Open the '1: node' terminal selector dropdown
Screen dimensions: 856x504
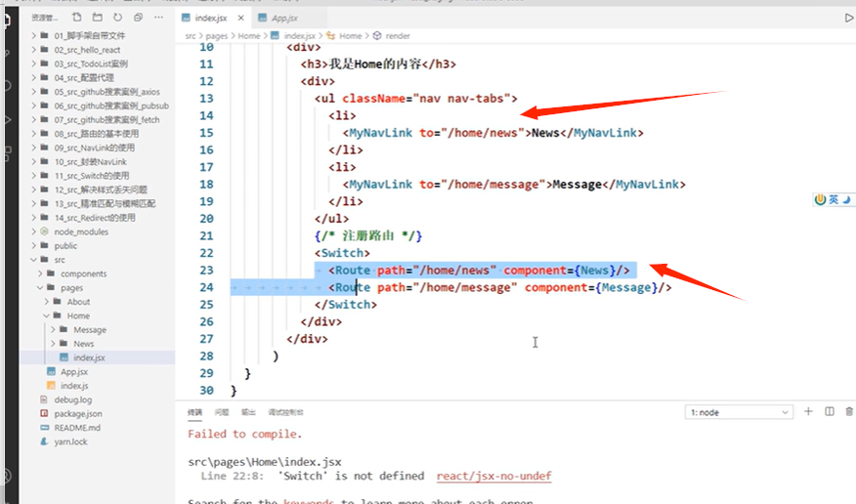(x=739, y=412)
